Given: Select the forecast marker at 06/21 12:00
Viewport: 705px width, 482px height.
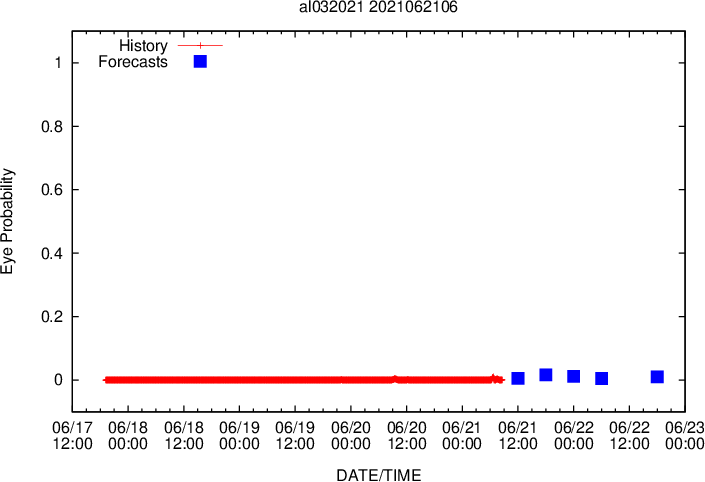Looking at the screenshot, I should coord(518,378).
